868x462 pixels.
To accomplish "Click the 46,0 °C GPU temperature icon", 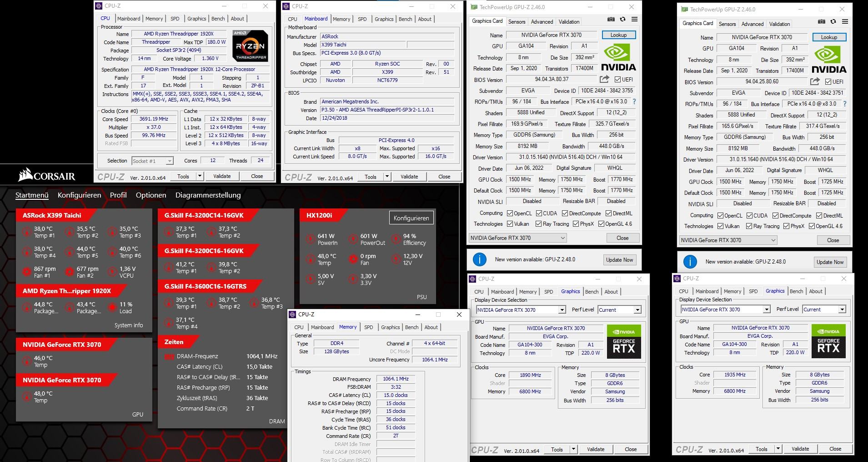I will [27, 361].
